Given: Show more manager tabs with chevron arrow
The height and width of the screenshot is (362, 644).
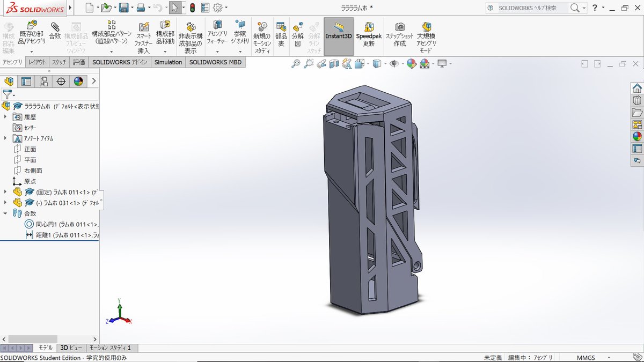Looking at the screenshot, I should click(x=94, y=81).
